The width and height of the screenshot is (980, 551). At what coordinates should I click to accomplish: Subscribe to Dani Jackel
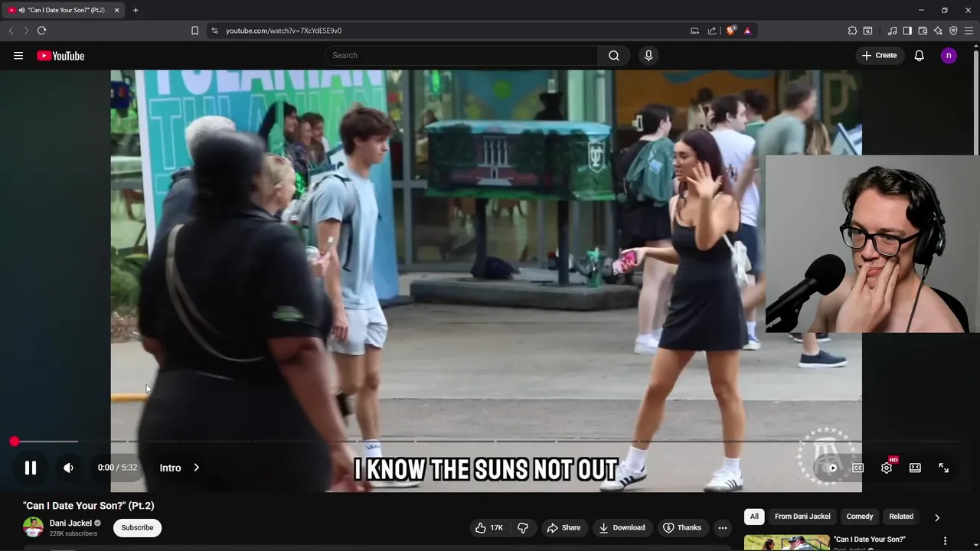pyautogui.click(x=137, y=527)
